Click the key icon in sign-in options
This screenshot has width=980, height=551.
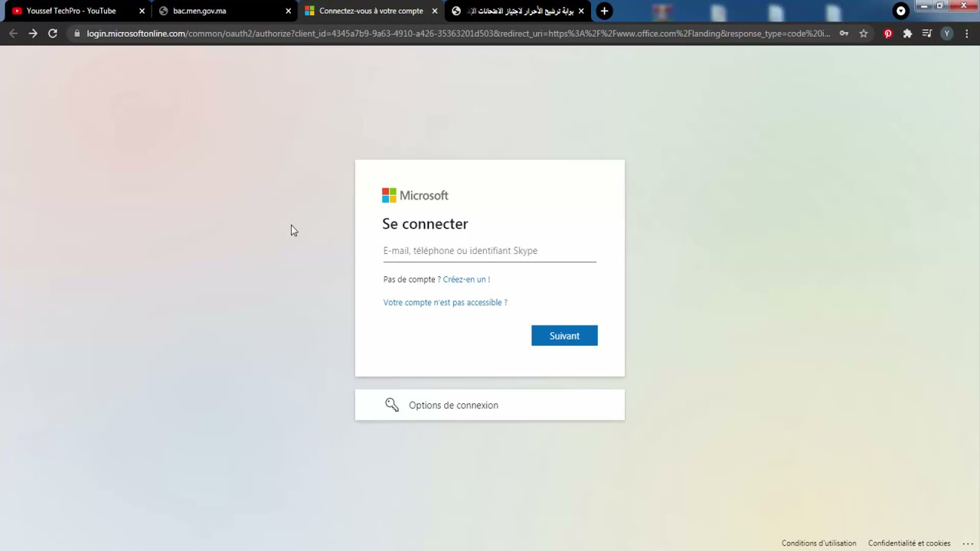[x=392, y=405]
